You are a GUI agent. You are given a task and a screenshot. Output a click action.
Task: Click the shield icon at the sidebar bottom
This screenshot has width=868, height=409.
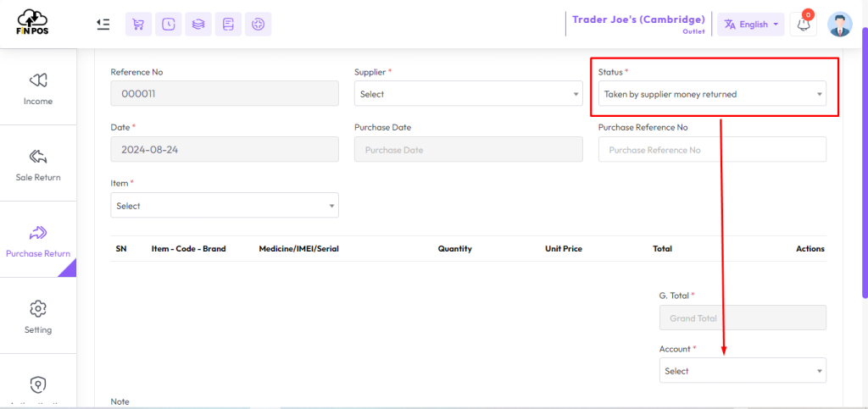pos(38,384)
